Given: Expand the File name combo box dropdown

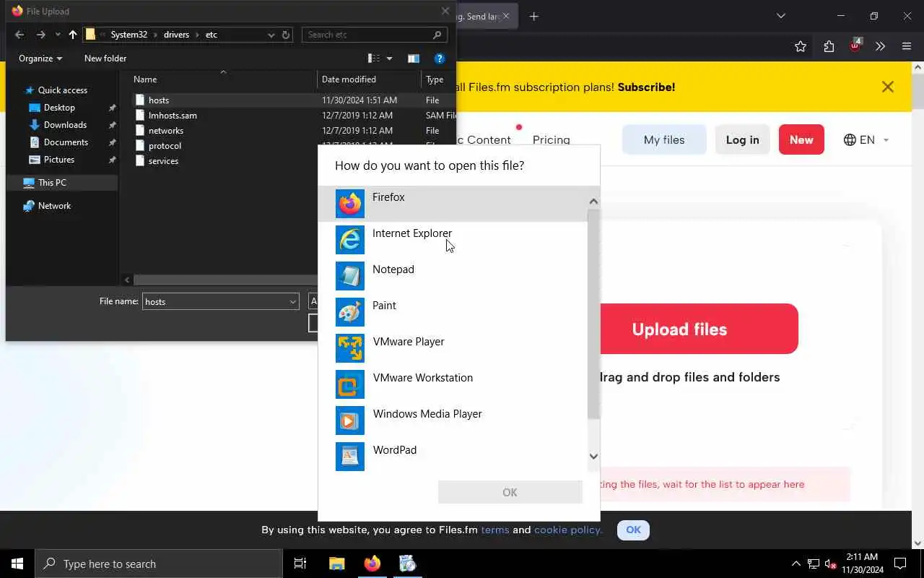Looking at the screenshot, I should tap(293, 302).
